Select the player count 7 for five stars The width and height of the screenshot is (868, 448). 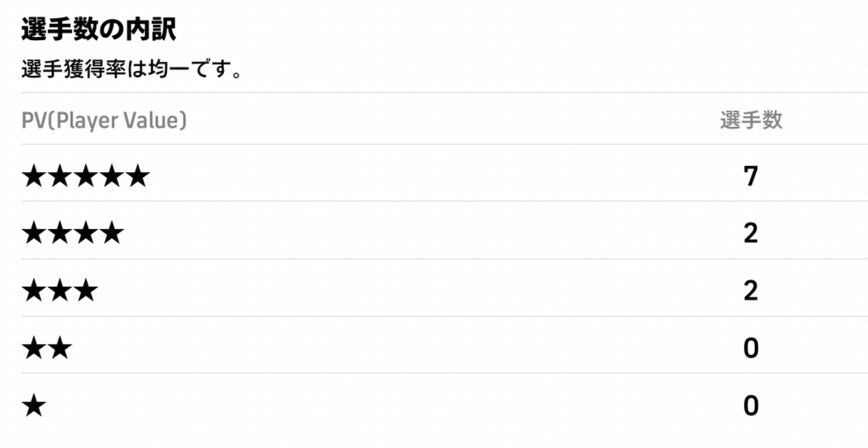[751, 177]
